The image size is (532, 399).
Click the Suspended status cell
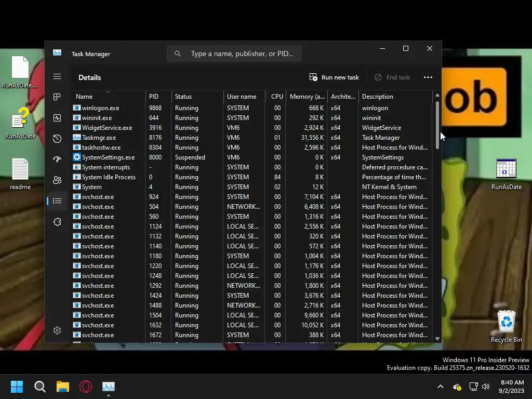pyautogui.click(x=190, y=157)
